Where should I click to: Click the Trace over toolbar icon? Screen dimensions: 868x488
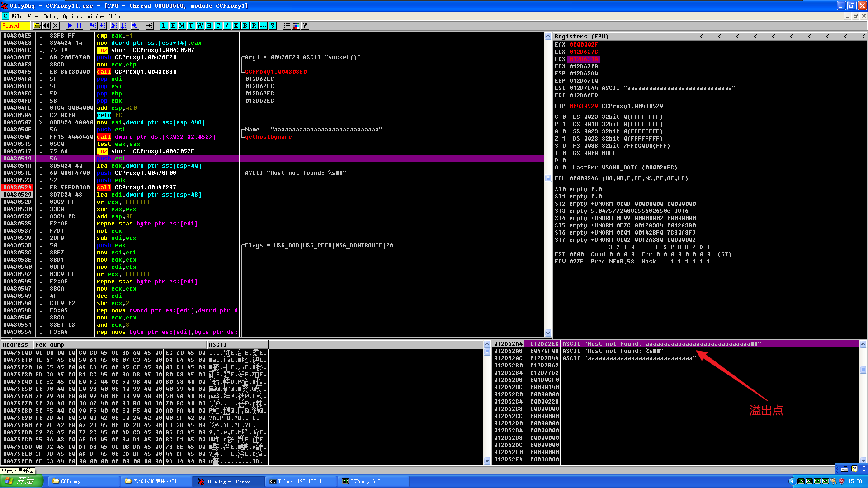pyautogui.click(x=124, y=26)
